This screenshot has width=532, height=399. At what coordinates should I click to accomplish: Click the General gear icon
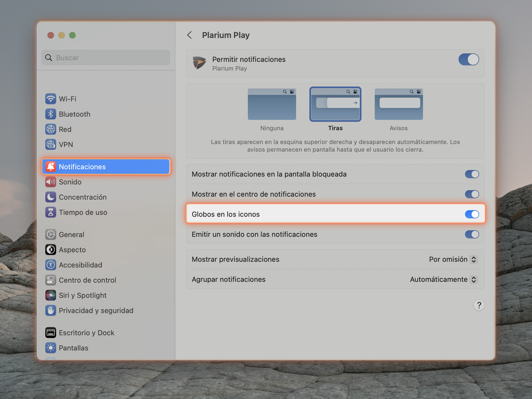(51, 234)
